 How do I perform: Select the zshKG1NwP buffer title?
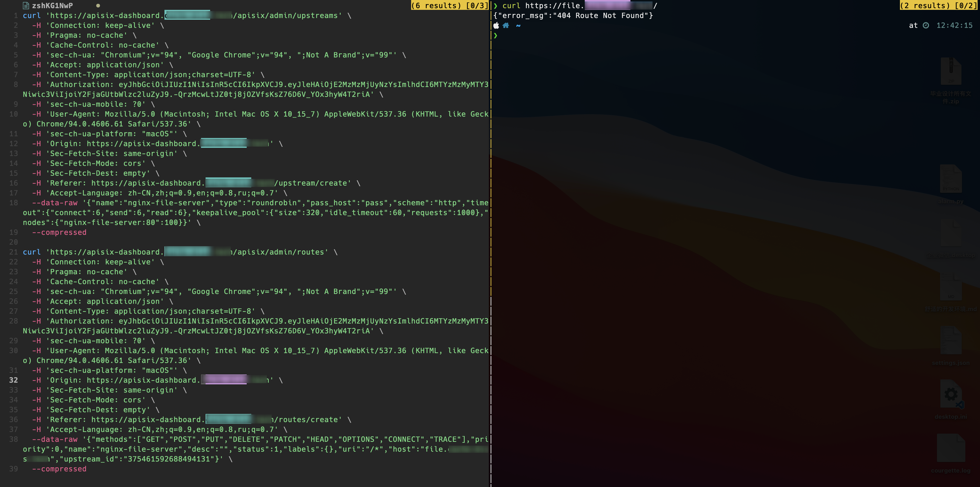(52, 6)
